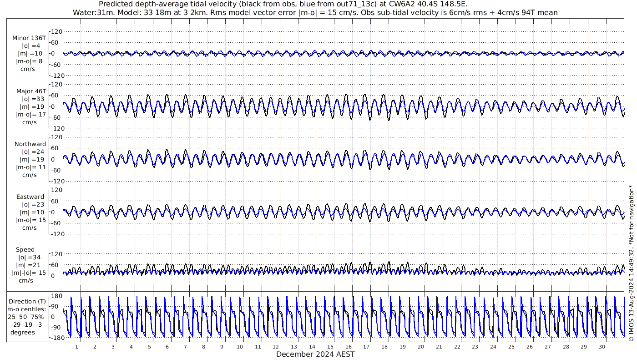Screen dimensions: 637x364
Task: Click the 'Eastward' panel label
Action: [30, 197]
